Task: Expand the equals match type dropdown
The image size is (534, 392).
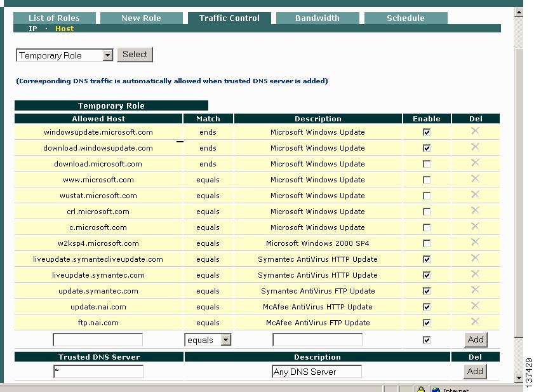Action: 225,340
